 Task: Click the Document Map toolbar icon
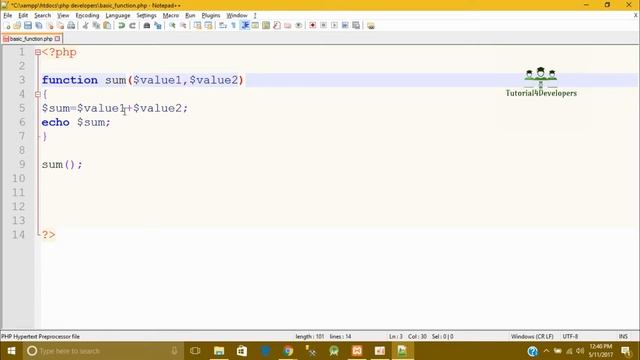click(x=266, y=26)
